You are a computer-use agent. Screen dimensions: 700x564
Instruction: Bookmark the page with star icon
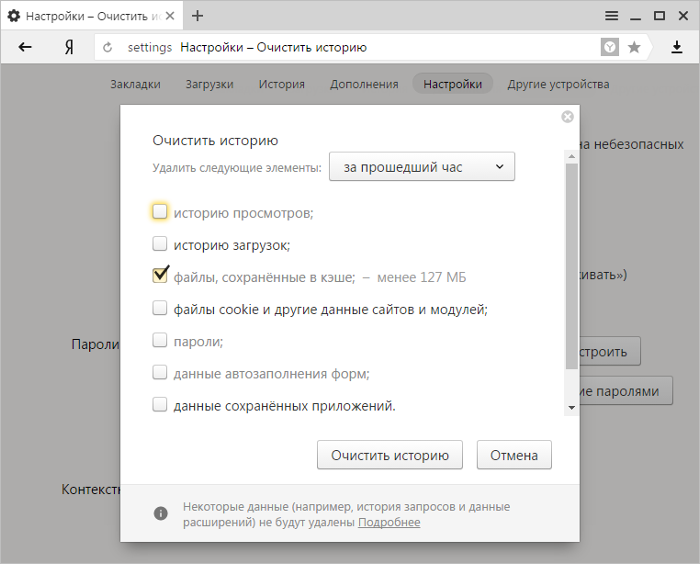(634, 47)
